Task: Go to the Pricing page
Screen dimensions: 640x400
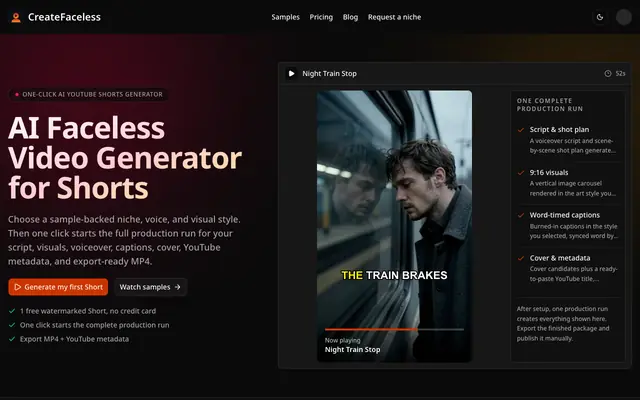Action: coord(321,17)
